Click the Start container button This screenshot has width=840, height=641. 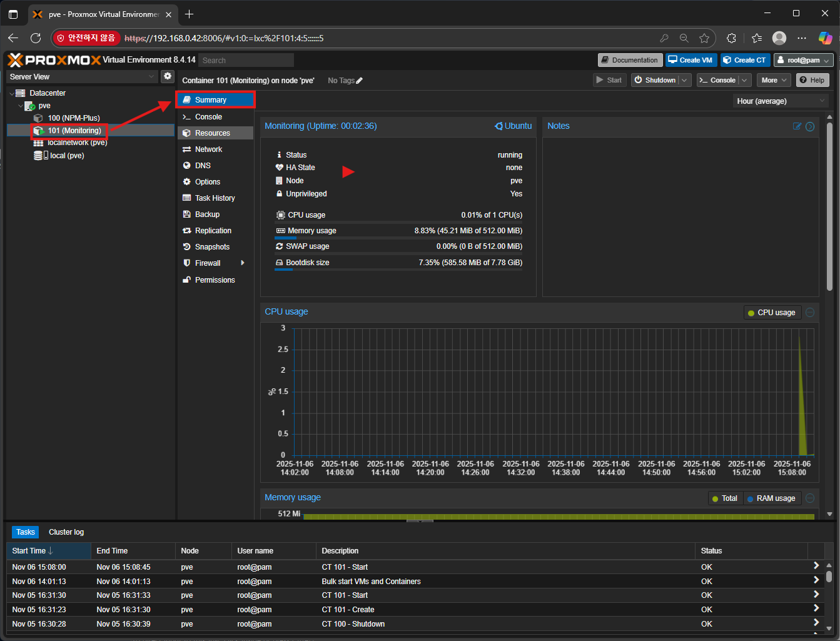[609, 80]
